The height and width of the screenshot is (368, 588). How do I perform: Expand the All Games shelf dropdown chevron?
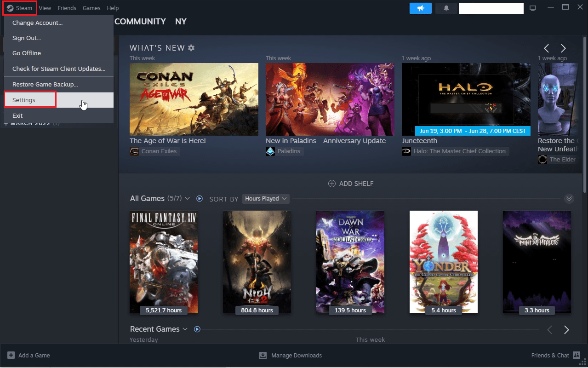coord(187,199)
